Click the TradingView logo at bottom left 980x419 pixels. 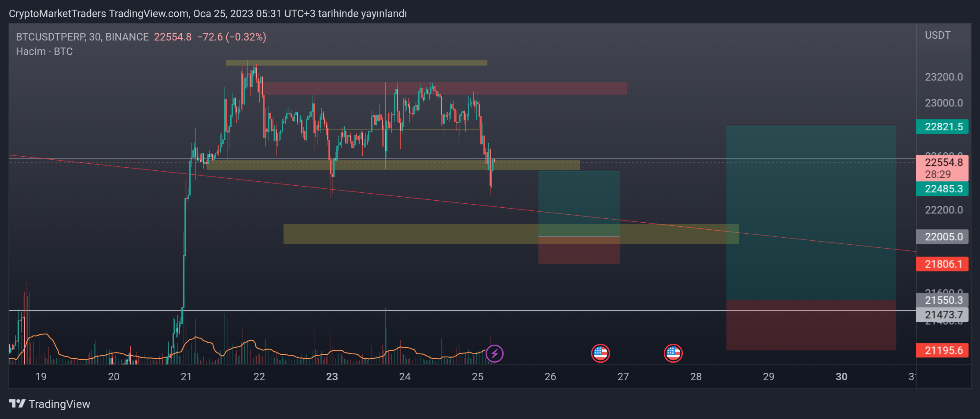click(x=49, y=404)
